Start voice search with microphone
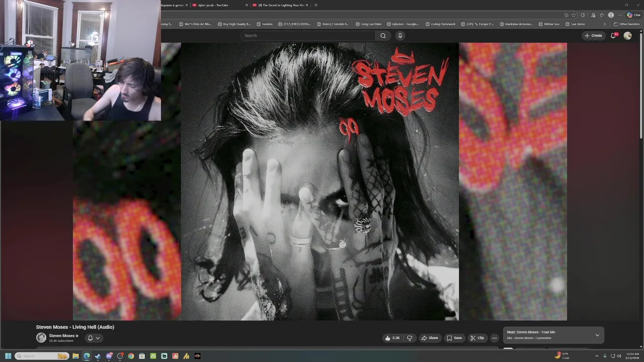 tap(400, 36)
